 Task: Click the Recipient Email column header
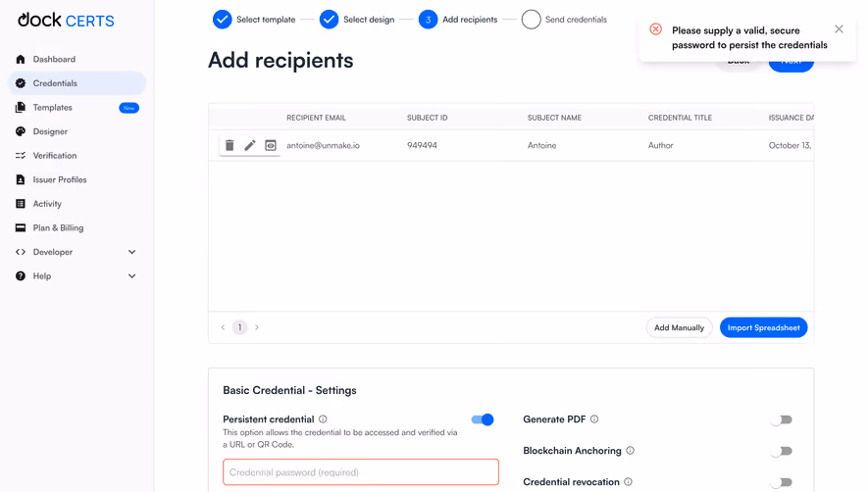(x=316, y=118)
